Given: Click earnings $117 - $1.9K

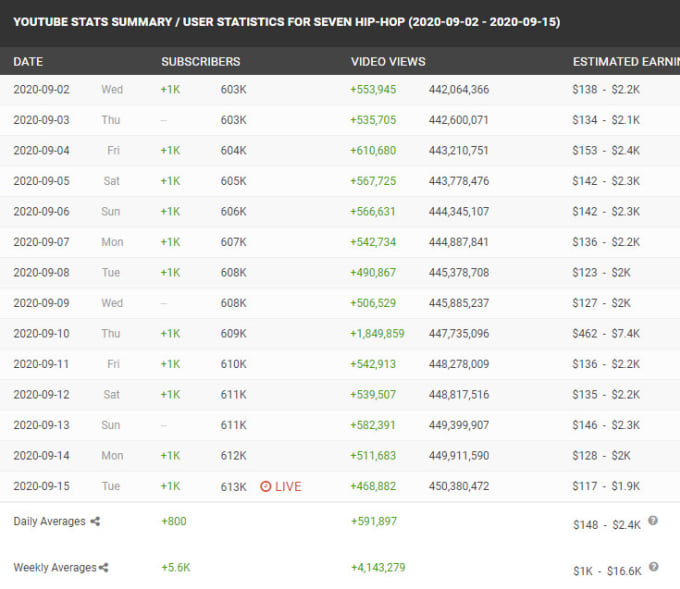Looking at the screenshot, I should click(606, 486).
